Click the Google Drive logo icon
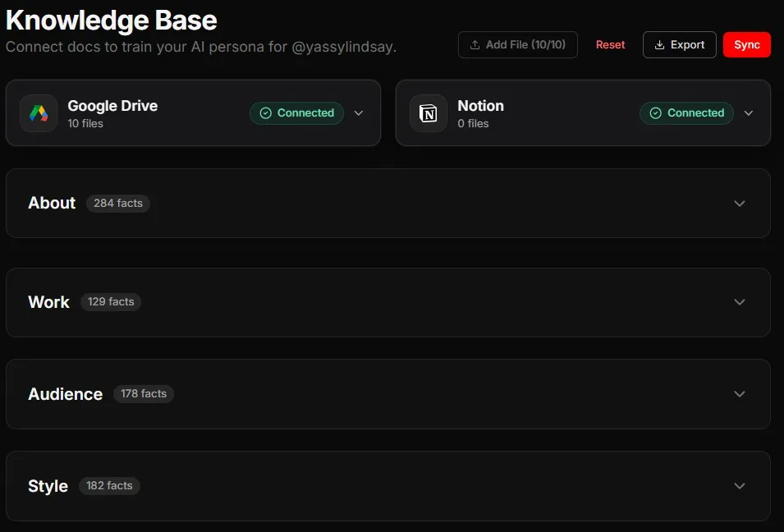 point(39,113)
